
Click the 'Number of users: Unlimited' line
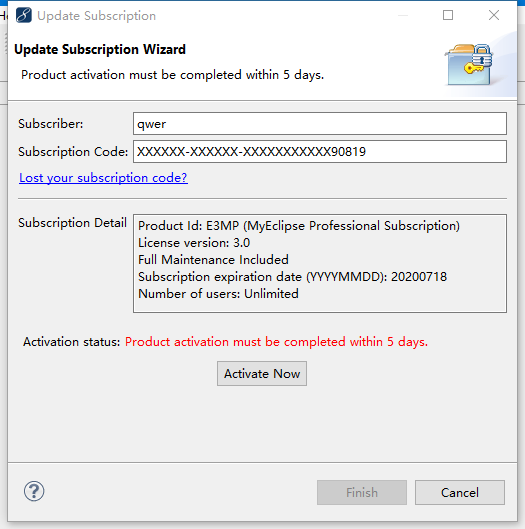[218, 294]
